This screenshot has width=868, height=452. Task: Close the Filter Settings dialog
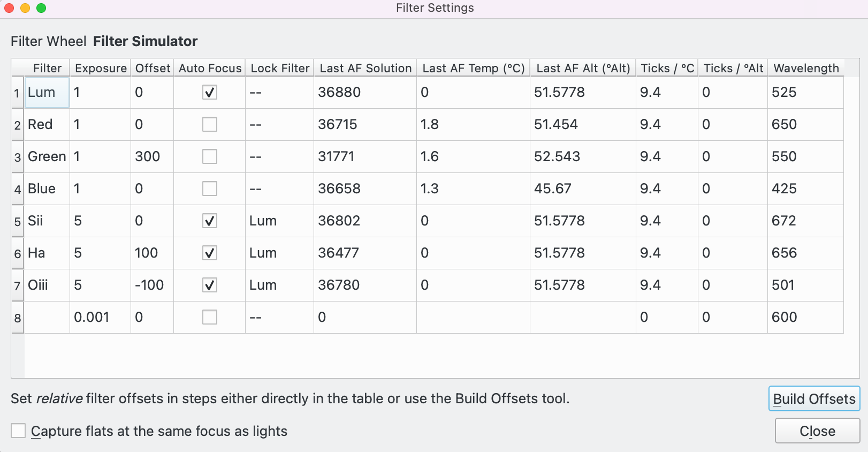pos(817,431)
